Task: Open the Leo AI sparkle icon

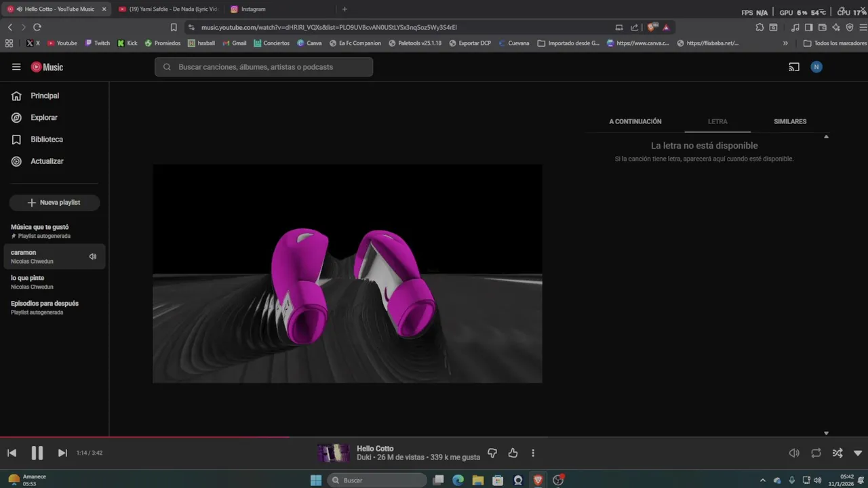Action: [836, 27]
